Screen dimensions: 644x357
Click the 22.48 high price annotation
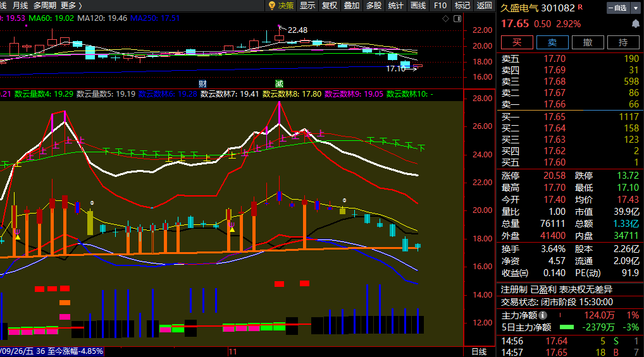[x=297, y=30]
